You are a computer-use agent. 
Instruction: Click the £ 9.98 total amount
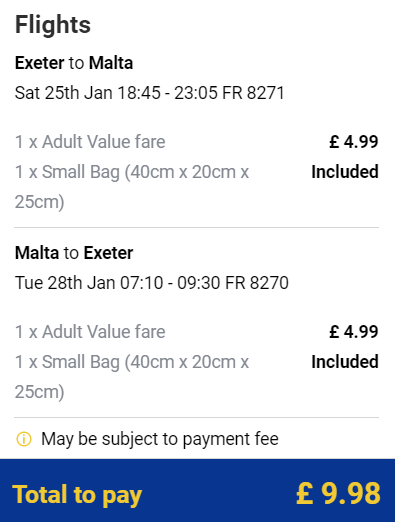338,494
